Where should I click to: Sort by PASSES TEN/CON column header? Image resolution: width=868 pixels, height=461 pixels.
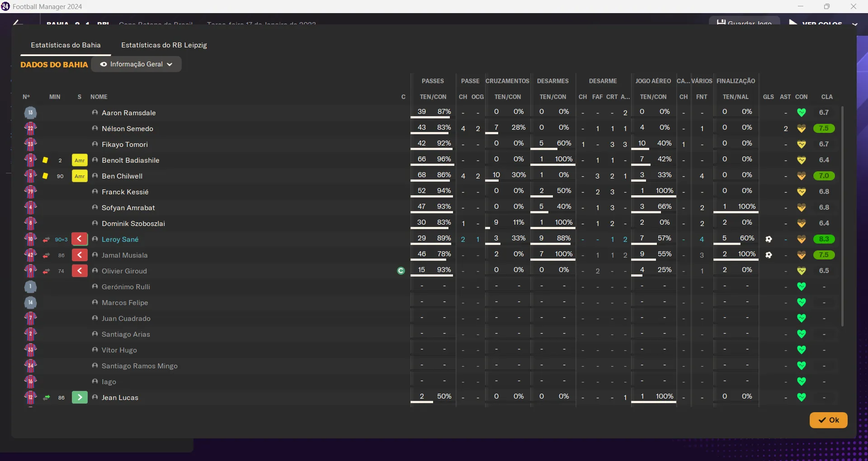click(433, 97)
